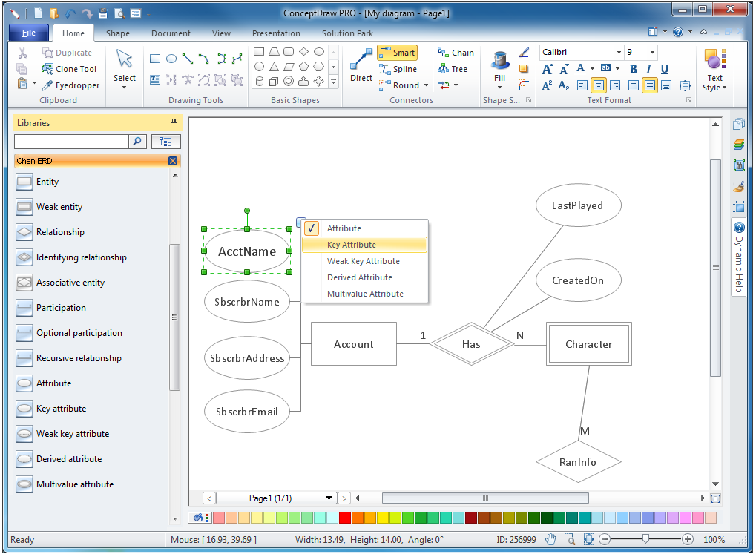This screenshot has width=756, height=557.
Task: Toggle Italic text formatting
Action: click(649, 70)
